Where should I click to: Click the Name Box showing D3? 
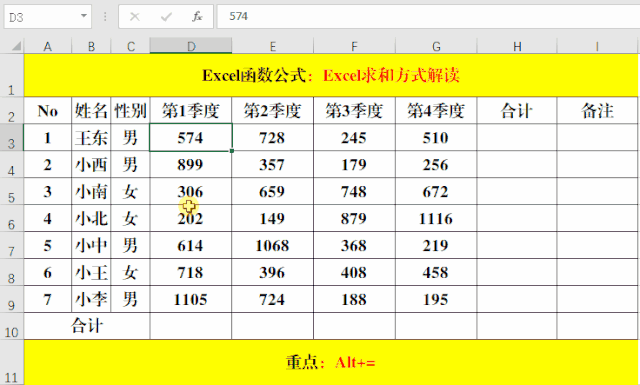point(47,17)
